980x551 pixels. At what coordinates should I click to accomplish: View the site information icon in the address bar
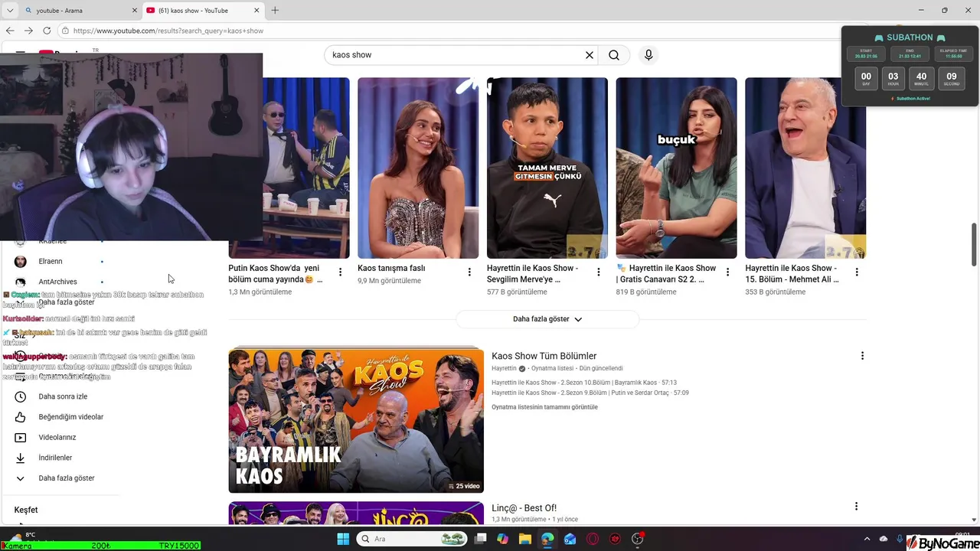click(66, 31)
